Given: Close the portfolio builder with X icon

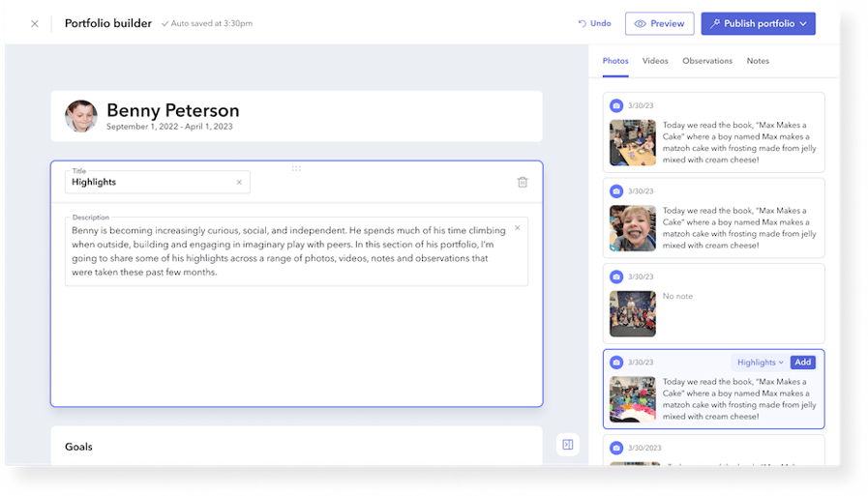Looking at the screenshot, I should click(35, 24).
